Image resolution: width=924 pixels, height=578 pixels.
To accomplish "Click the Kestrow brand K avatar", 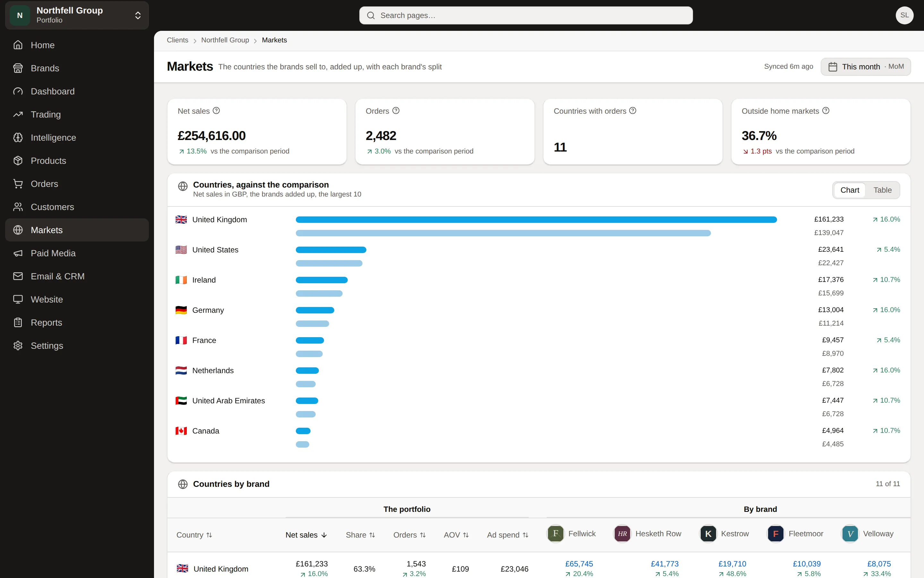I will point(708,534).
